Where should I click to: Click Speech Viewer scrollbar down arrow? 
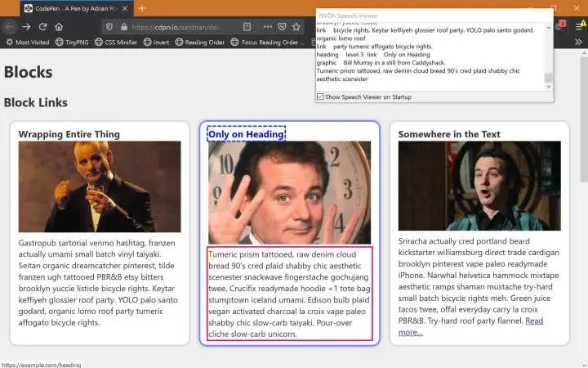click(549, 87)
